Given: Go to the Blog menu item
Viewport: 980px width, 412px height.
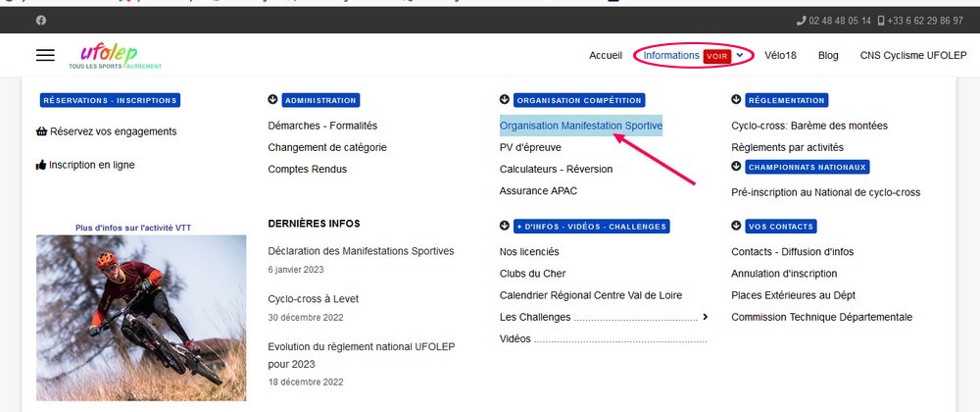Looking at the screenshot, I should pos(828,55).
